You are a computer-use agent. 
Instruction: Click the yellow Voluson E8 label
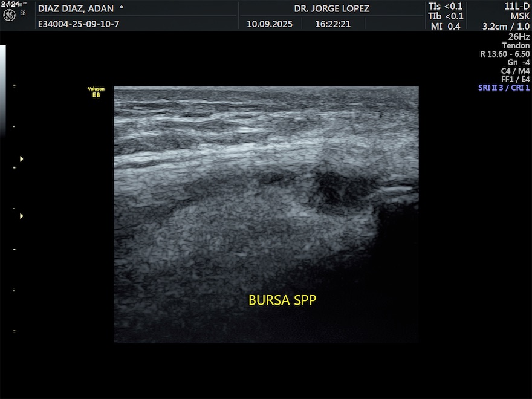96,92
